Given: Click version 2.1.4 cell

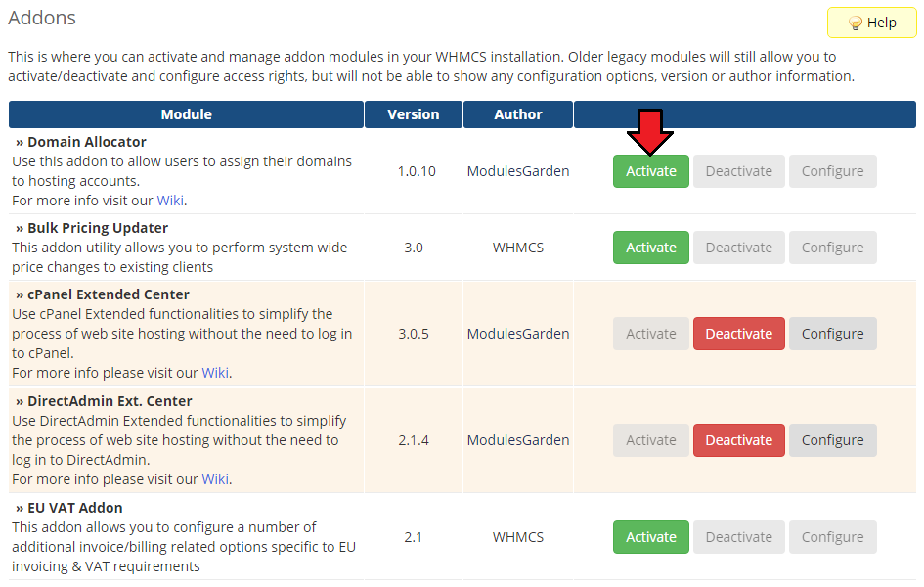Looking at the screenshot, I should click(413, 440).
